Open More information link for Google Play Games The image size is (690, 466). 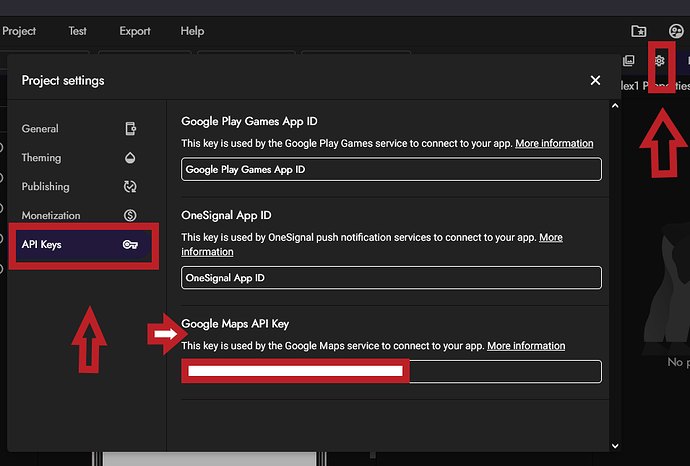554,144
